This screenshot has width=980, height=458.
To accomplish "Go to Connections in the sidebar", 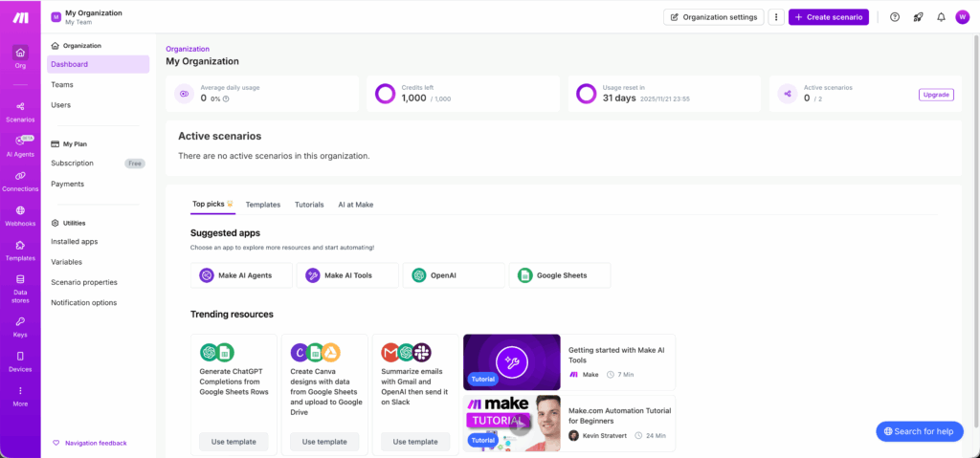I will (x=20, y=181).
